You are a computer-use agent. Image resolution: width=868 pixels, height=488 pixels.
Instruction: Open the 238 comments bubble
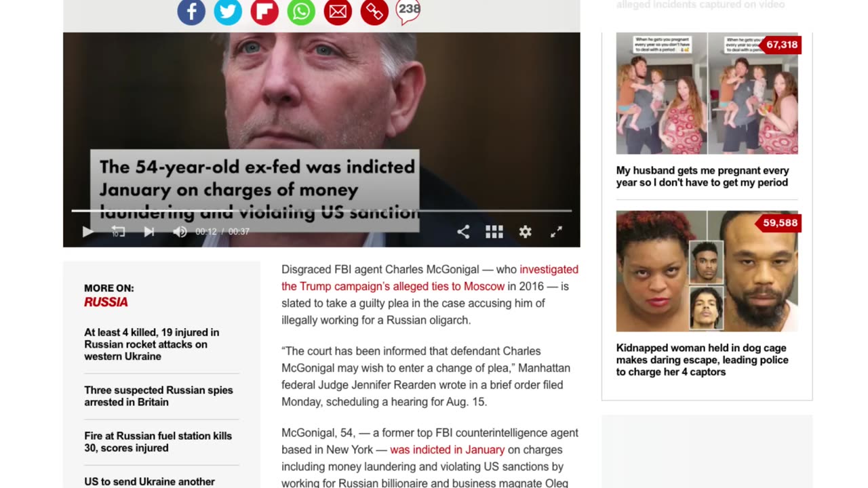[408, 11]
